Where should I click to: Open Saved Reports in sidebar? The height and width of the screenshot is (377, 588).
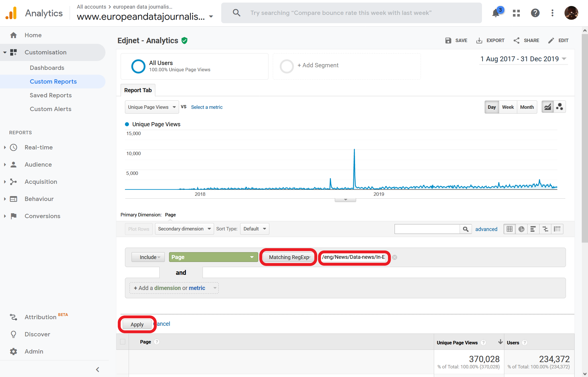pyautogui.click(x=51, y=95)
